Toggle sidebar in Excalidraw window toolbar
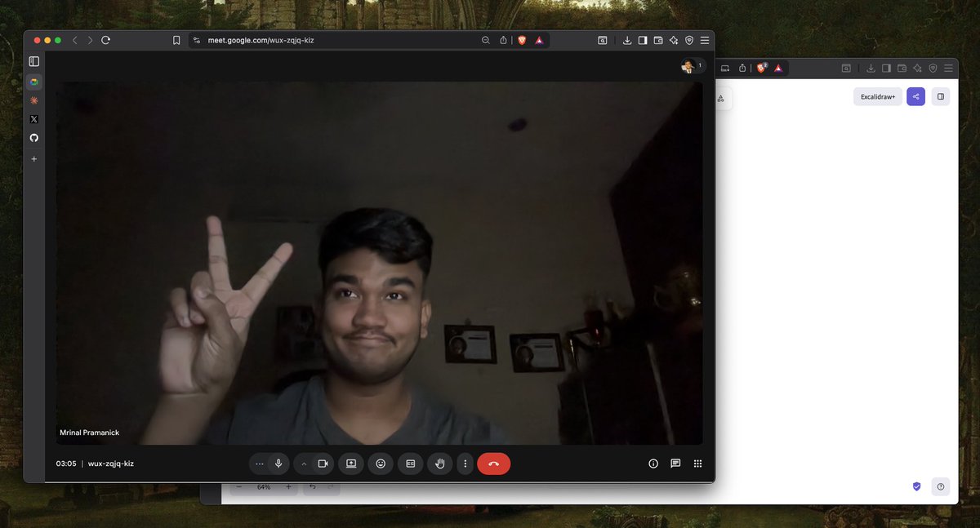Screen dimensions: 980x528 (x=887, y=69)
